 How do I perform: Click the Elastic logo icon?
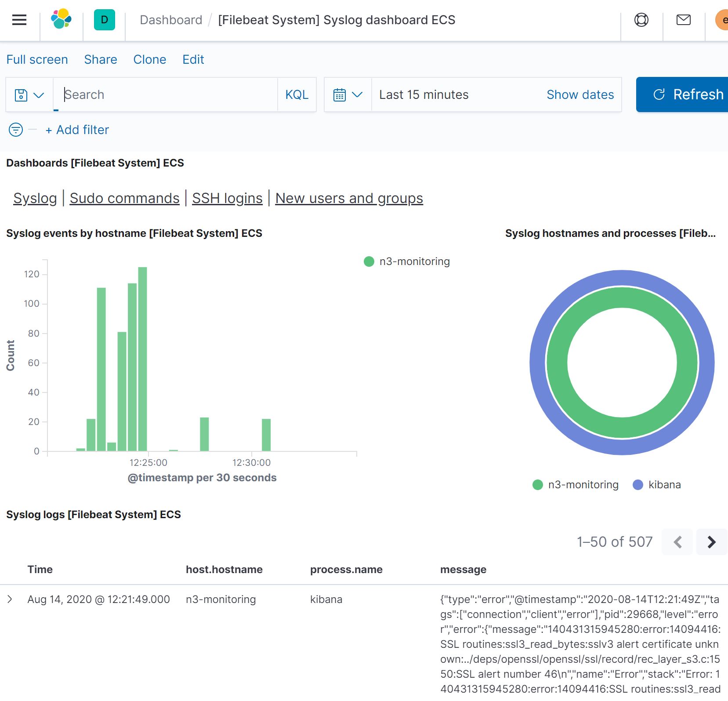pyautogui.click(x=62, y=19)
